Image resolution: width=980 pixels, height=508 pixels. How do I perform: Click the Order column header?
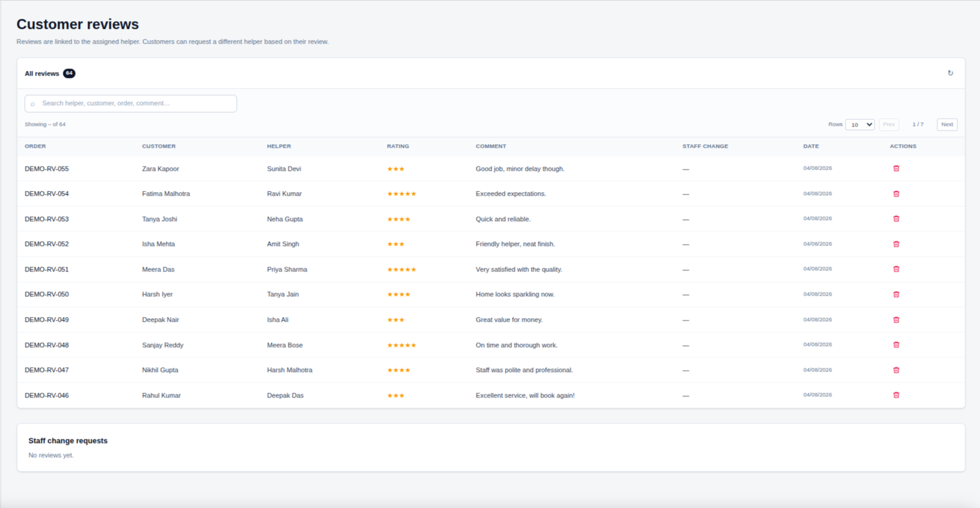pyautogui.click(x=36, y=146)
